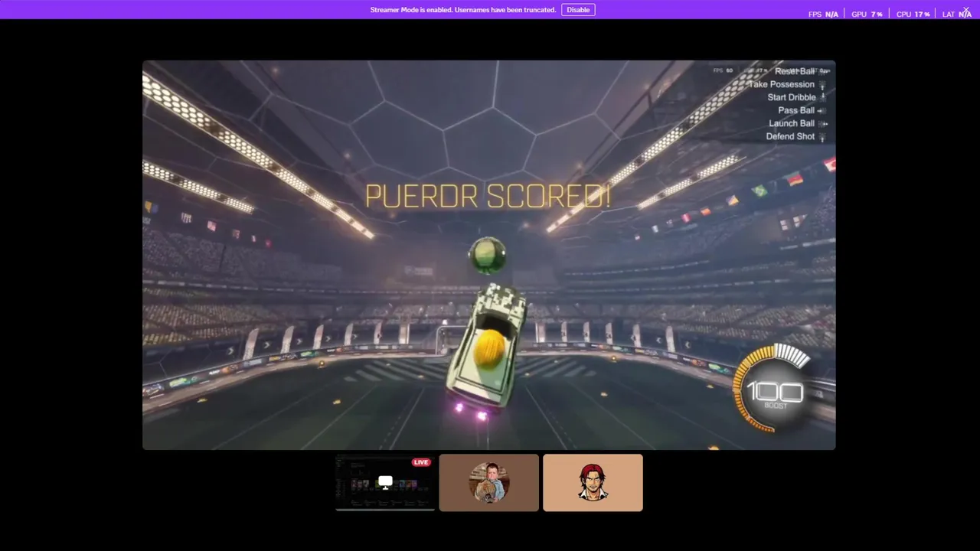
Task: Click the 'Start Dribble' label
Action: pyautogui.click(x=792, y=97)
